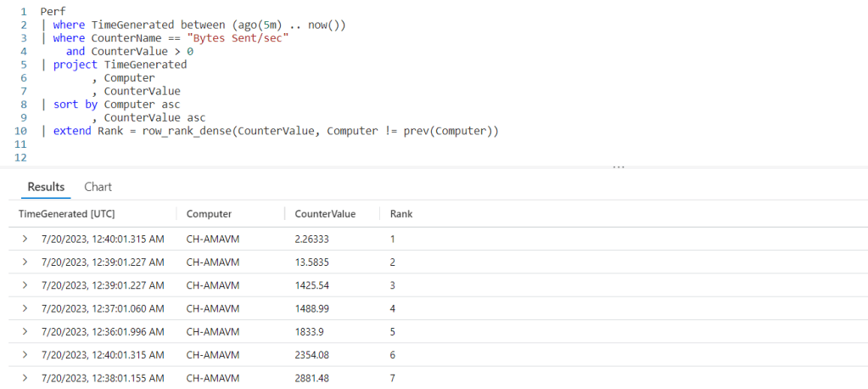Expand the row with CounterValue 1488.99

coord(25,308)
